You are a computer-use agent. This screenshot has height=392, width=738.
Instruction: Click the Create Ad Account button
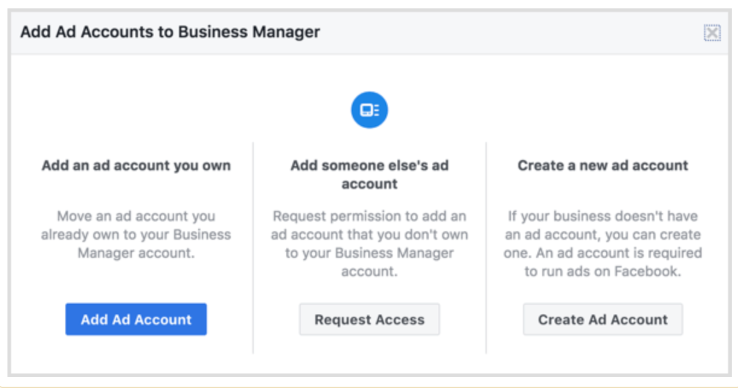coord(603,319)
